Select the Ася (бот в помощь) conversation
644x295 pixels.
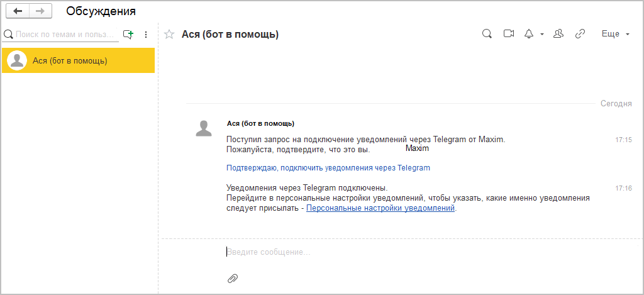point(78,60)
